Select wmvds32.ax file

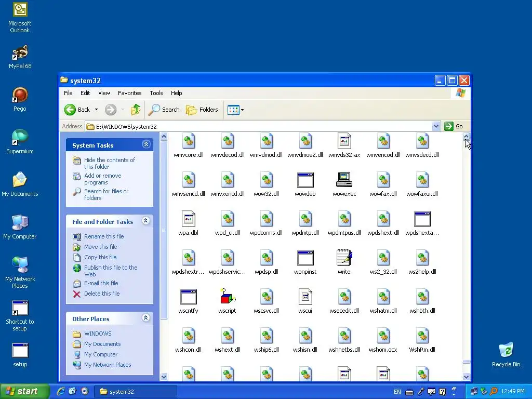click(344, 145)
